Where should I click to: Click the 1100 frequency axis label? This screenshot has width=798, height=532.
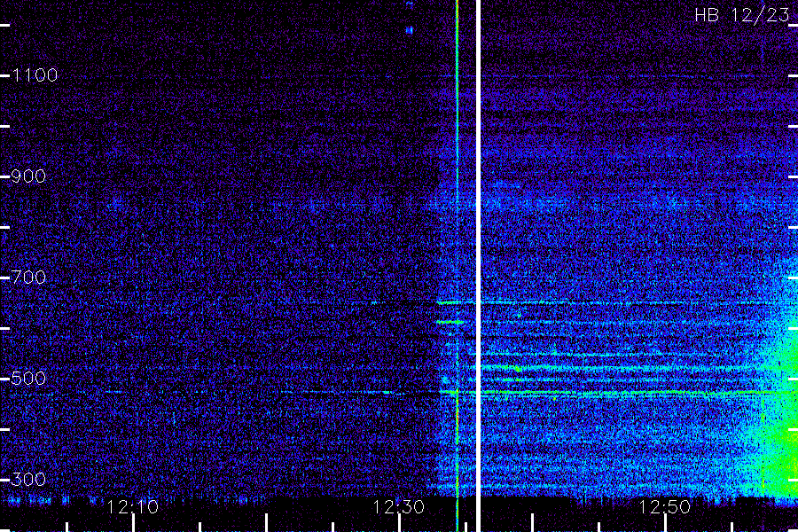[35, 75]
